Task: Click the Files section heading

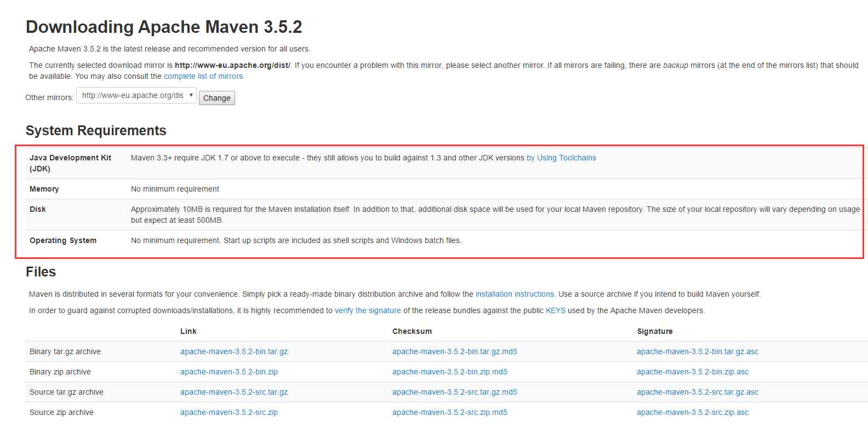Action: pyautogui.click(x=41, y=272)
